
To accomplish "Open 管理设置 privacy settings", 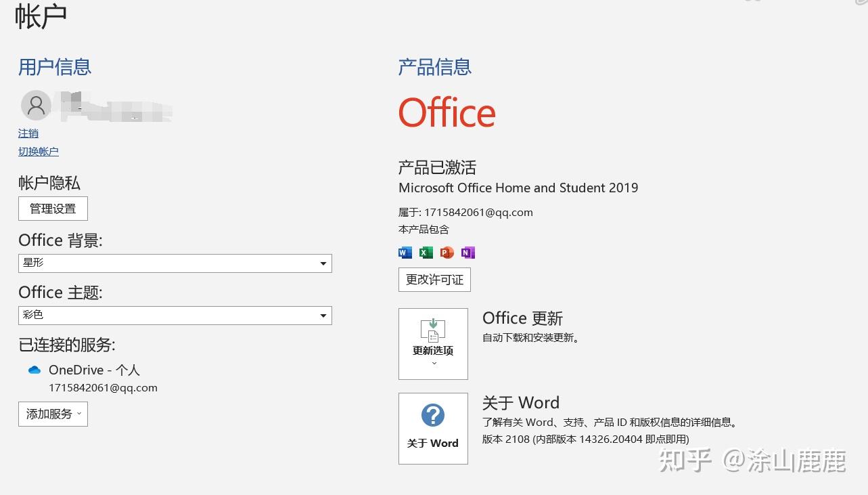I will tap(53, 209).
